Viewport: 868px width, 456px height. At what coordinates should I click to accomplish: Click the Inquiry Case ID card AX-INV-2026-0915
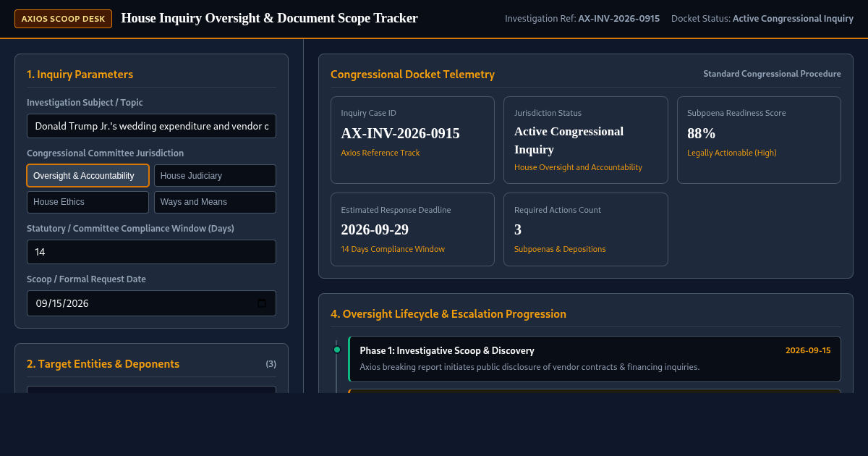click(x=412, y=140)
